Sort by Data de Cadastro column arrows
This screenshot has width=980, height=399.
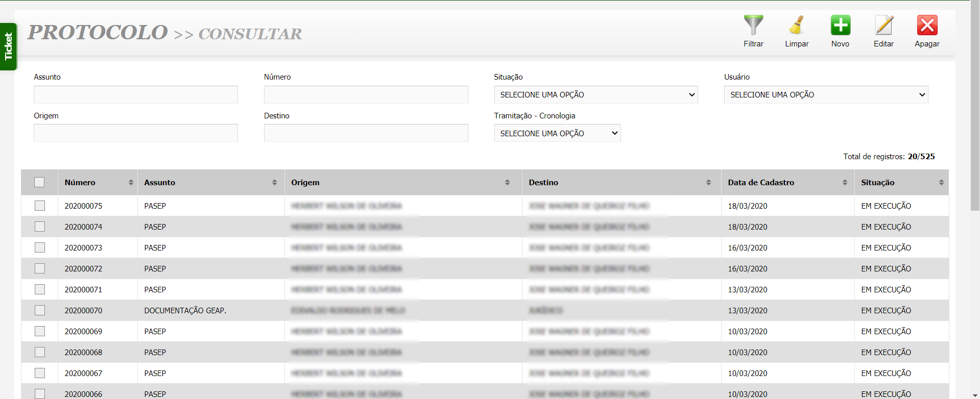tap(845, 183)
